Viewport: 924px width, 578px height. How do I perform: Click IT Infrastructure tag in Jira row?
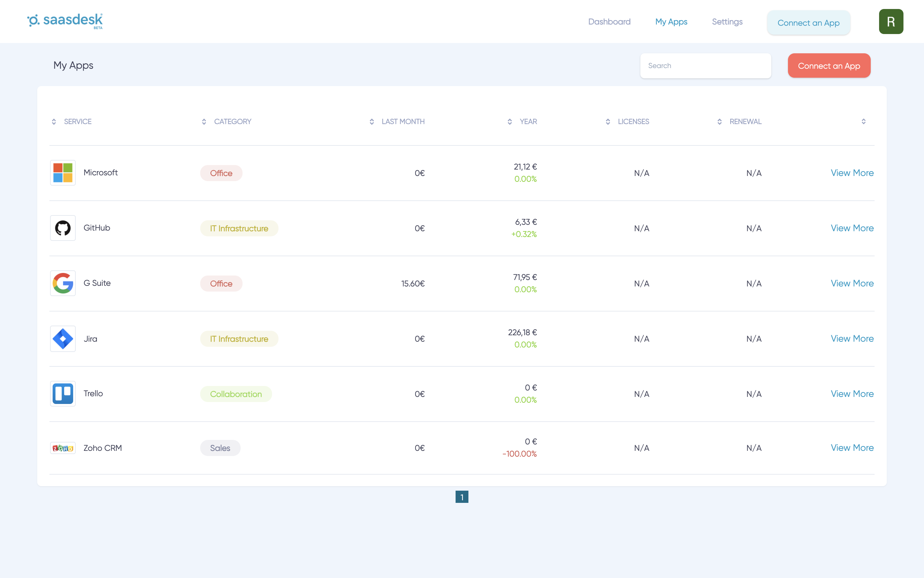click(x=239, y=339)
